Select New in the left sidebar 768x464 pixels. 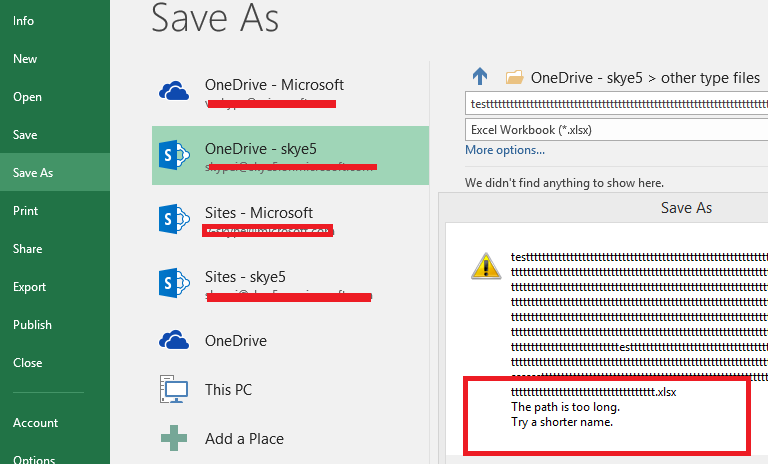tap(25, 59)
